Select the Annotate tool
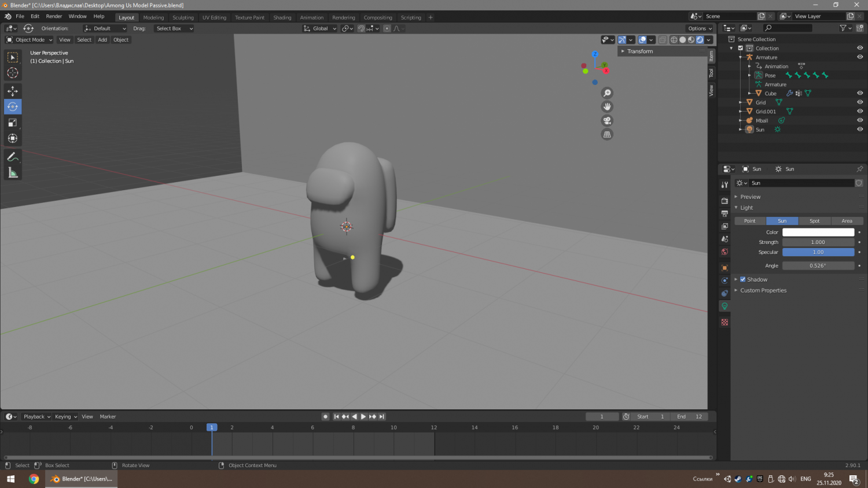868x488 pixels. pyautogui.click(x=13, y=156)
